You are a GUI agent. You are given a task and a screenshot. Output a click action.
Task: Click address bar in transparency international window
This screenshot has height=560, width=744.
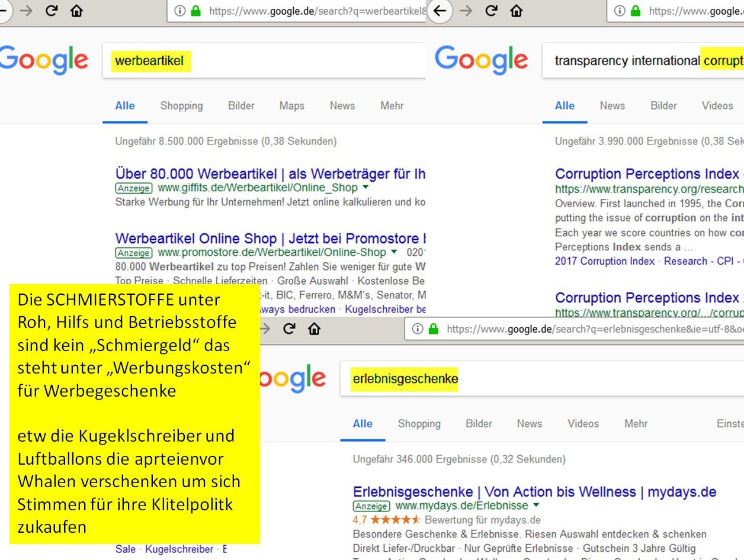(x=675, y=11)
